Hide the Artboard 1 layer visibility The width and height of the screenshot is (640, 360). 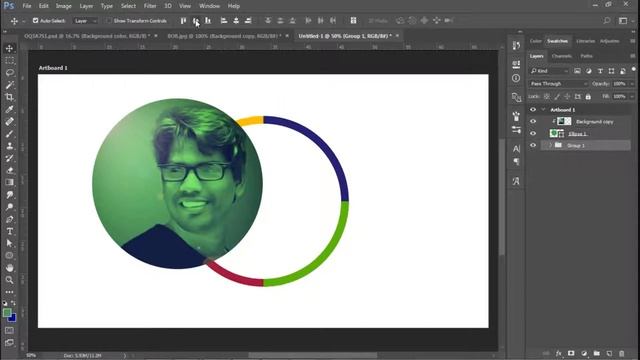tap(533, 109)
